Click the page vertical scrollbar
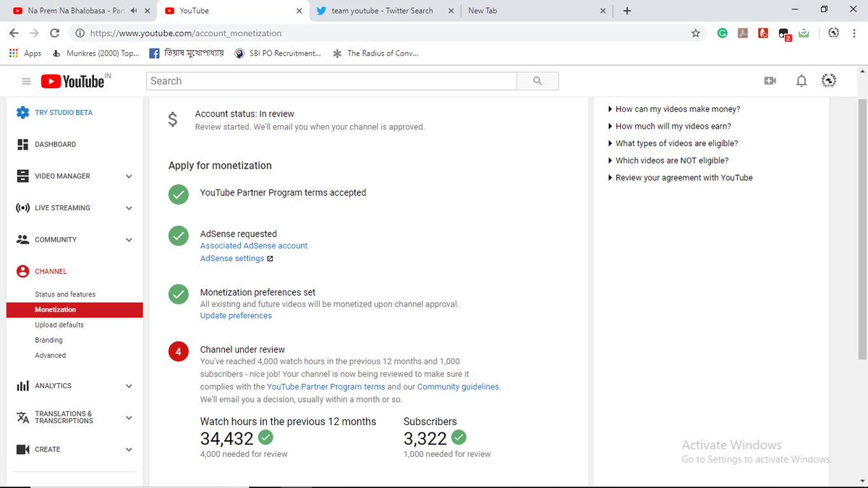The image size is (868, 488). pos(861,228)
